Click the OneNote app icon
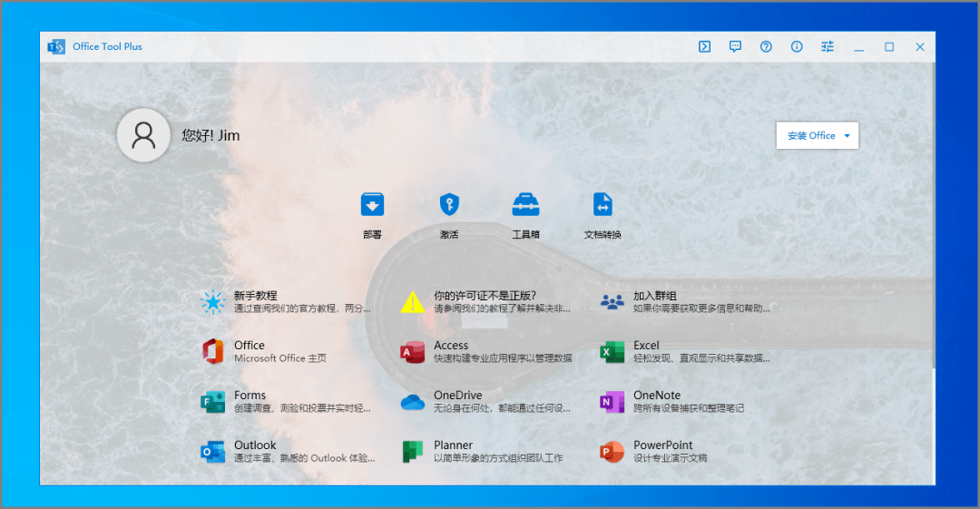This screenshot has width=980, height=509. point(612,401)
